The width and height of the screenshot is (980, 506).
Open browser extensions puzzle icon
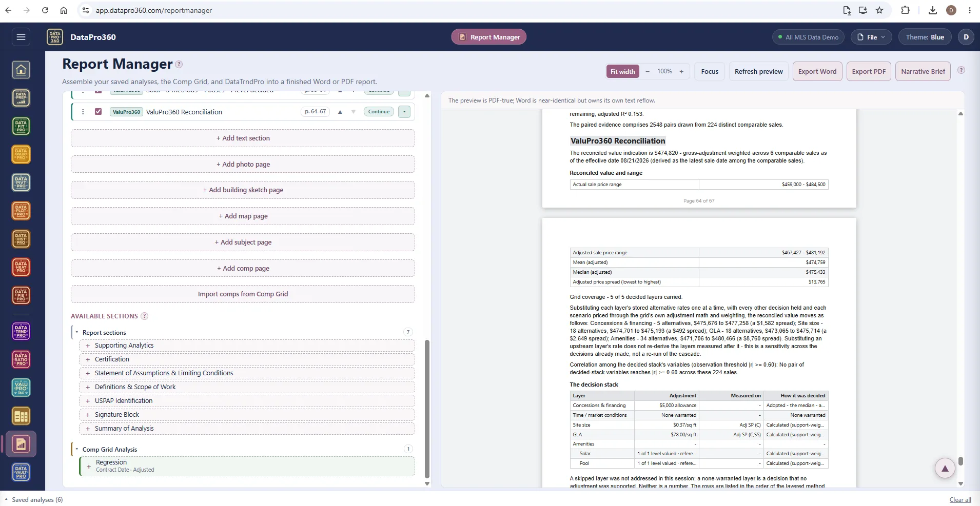pyautogui.click(x=905, y=10)
